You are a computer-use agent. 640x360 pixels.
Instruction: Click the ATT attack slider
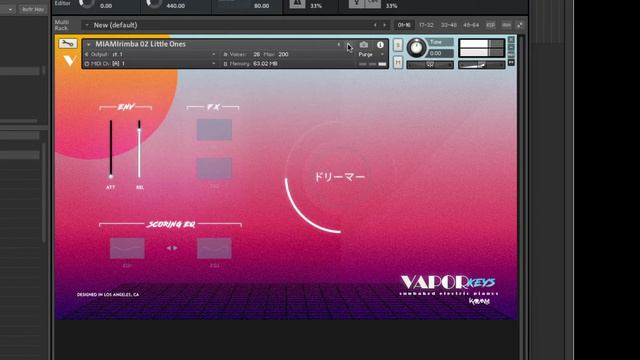pos(110,149)
